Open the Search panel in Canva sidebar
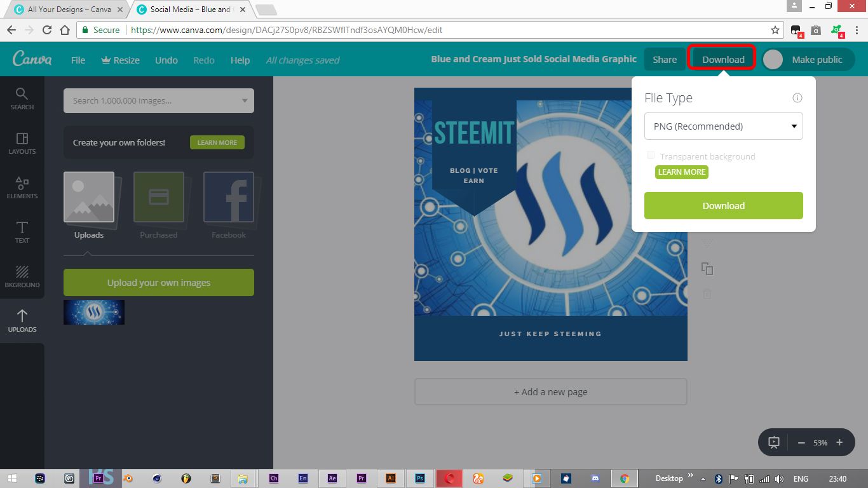The image size is (868, 488). [x=22, y=98]
